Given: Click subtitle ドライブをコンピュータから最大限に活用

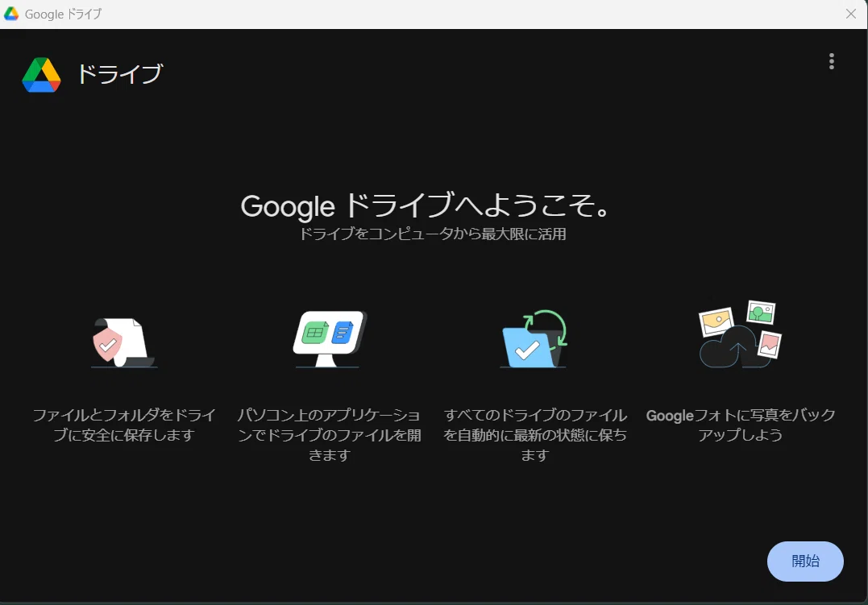Looking at the screenshot, I should 432,234.
